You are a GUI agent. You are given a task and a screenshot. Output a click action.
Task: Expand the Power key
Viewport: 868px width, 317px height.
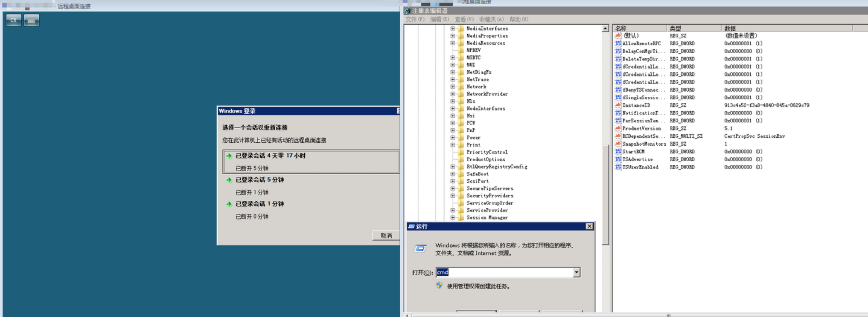(x=453, y=138)
